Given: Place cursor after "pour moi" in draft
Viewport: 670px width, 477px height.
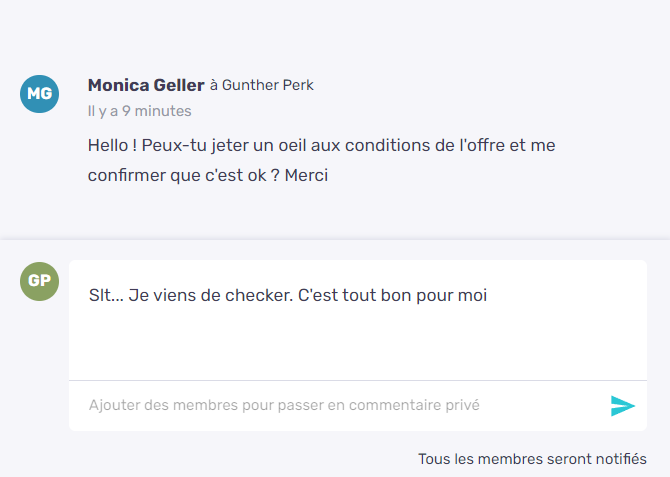Looking at the screenshot, I should (488, 295).
